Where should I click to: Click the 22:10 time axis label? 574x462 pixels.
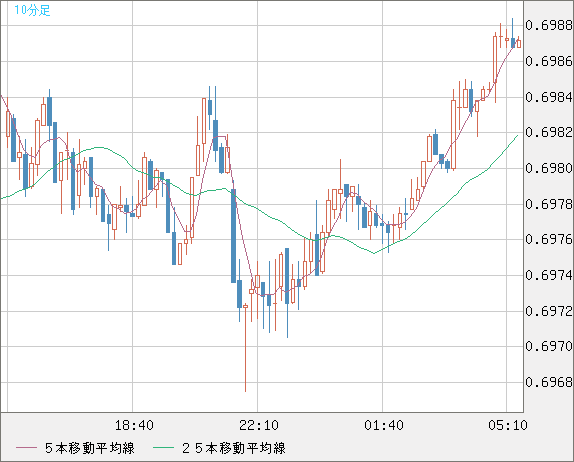[259, 425]
